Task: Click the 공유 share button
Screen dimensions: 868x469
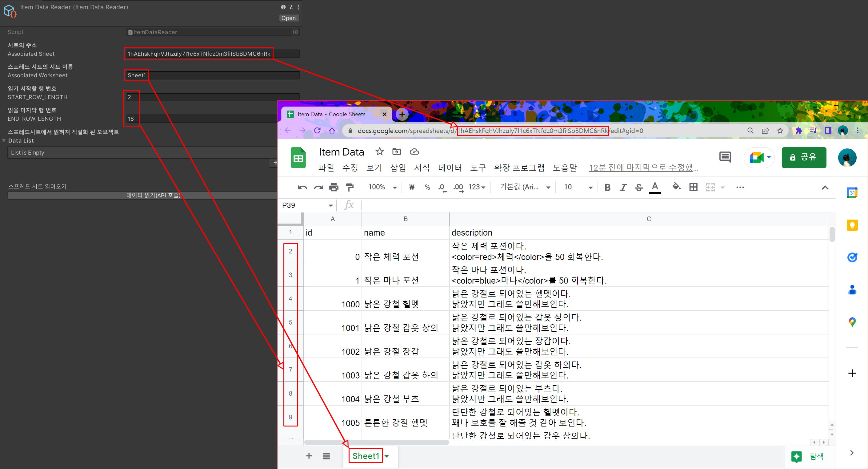Action: [804, 157]
